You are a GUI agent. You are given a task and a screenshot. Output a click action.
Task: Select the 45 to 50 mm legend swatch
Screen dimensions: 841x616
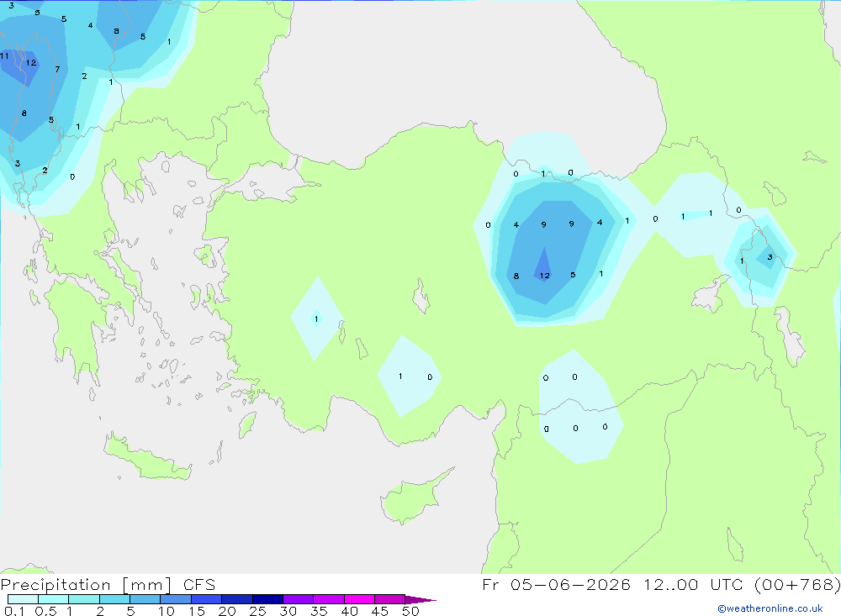[389, 599]
